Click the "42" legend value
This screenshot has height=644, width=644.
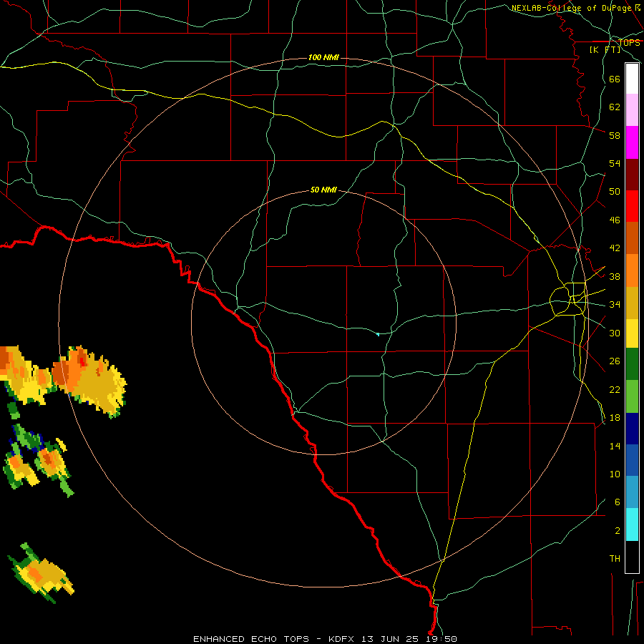click(615, 248)
